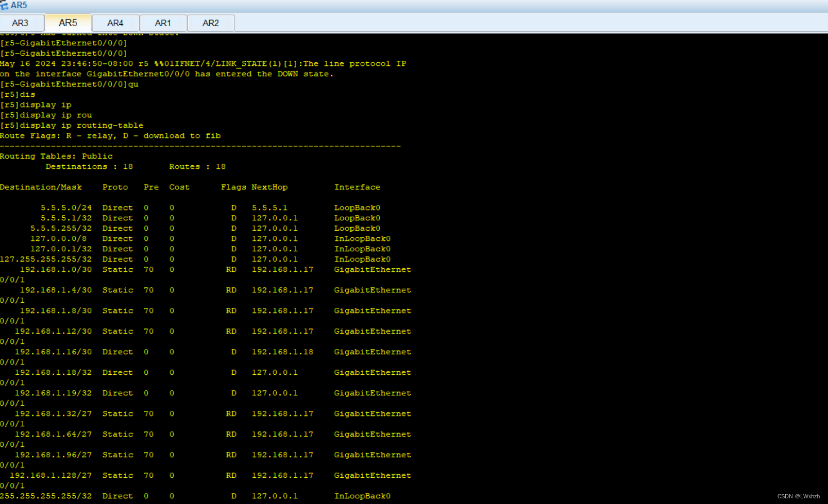
Task: Click the AR5 window title icon
Action: pyautogui.click(x=5, y=5)
